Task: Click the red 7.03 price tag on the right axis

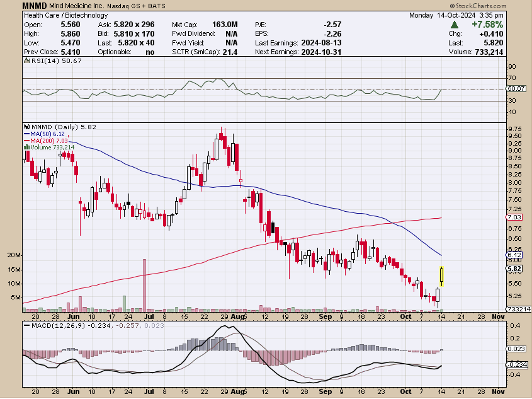Action: 515,217
